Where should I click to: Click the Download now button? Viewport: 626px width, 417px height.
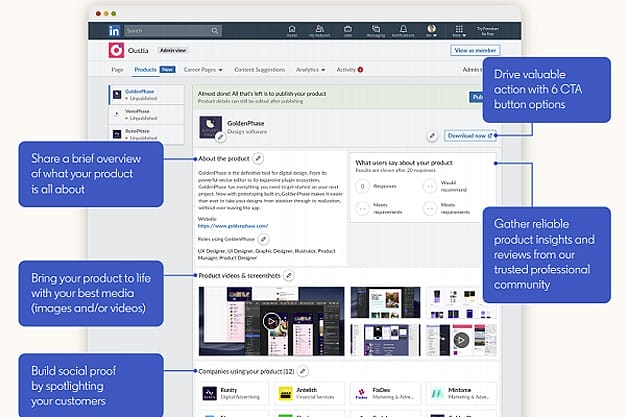(x=469, y=135)
